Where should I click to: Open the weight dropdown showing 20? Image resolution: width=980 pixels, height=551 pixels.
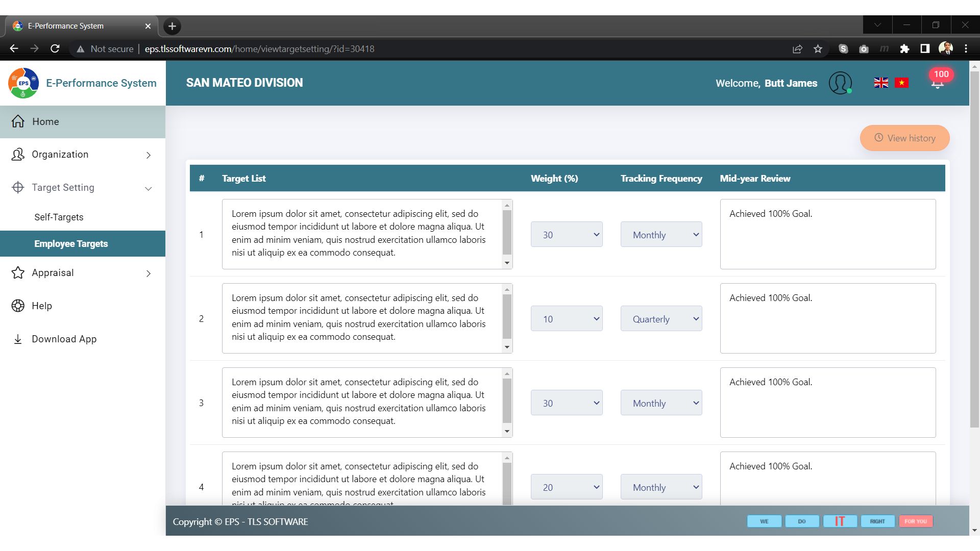pyautogui.click(x=567, y=487)
